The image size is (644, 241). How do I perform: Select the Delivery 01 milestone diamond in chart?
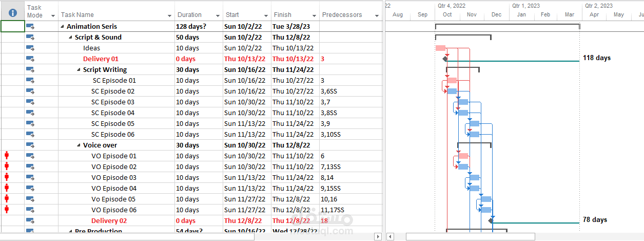[445, 59]
